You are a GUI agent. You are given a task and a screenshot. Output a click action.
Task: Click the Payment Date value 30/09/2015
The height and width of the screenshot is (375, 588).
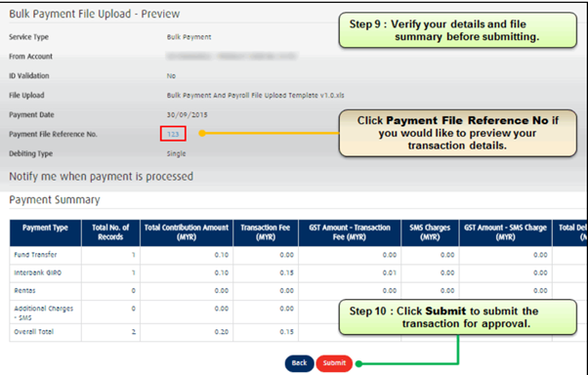click(x=188, y=115)
